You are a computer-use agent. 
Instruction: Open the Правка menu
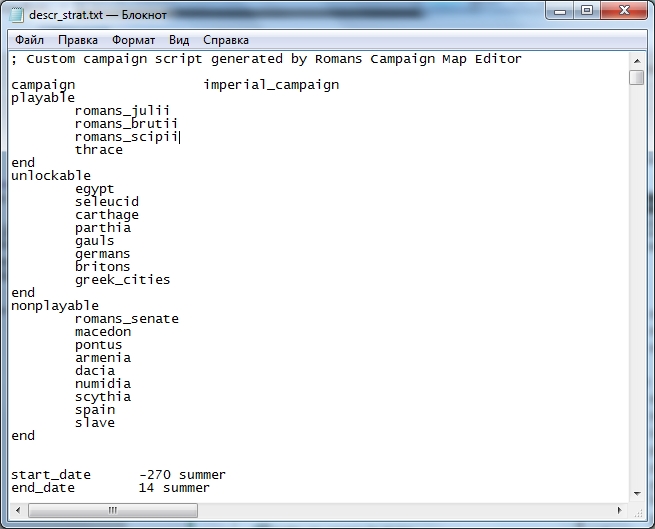point(78,40)
